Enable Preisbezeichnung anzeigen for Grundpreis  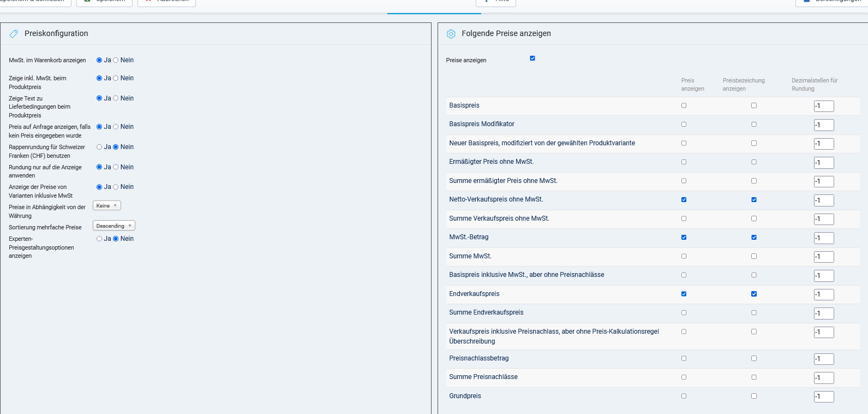(x=754, y=396)
